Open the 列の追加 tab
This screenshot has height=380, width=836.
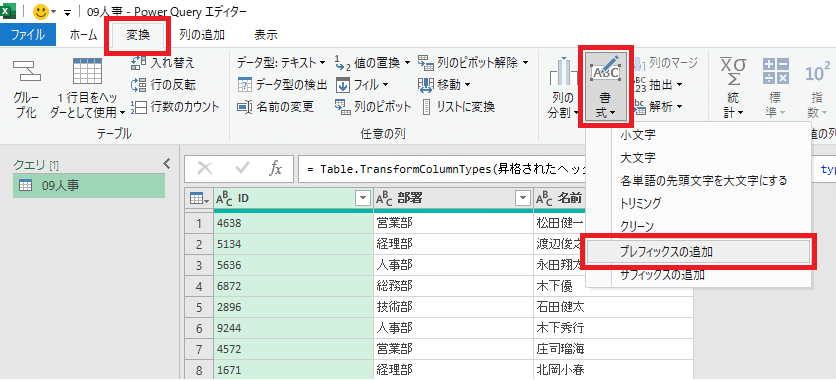202,35
